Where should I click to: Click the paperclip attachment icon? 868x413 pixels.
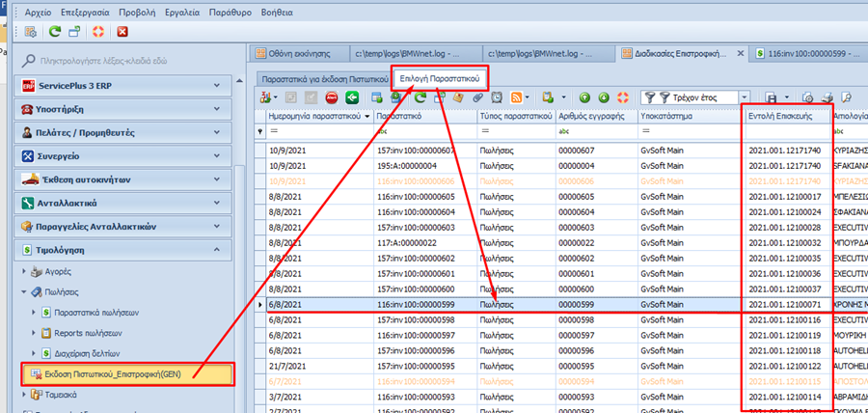tap(476, 97)
